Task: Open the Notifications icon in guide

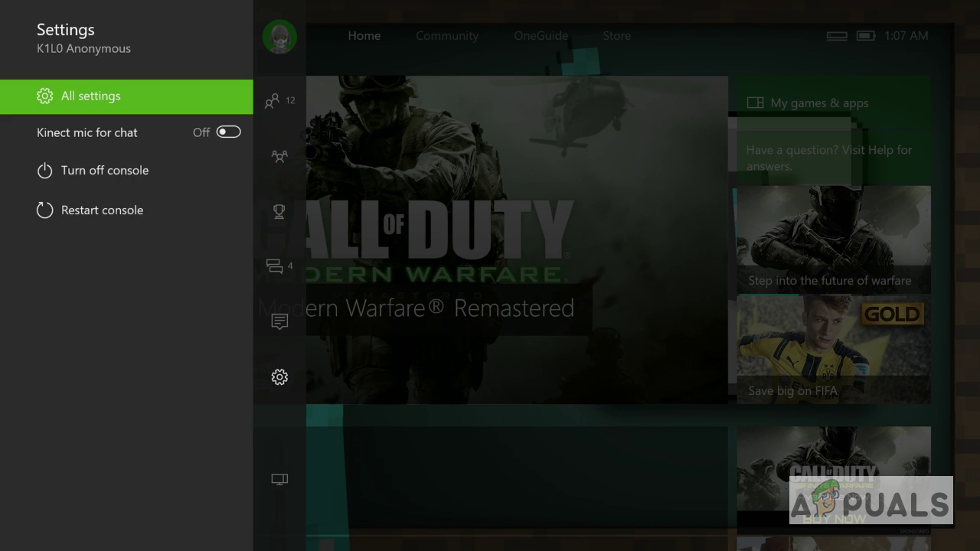Action: click(279, 321)
